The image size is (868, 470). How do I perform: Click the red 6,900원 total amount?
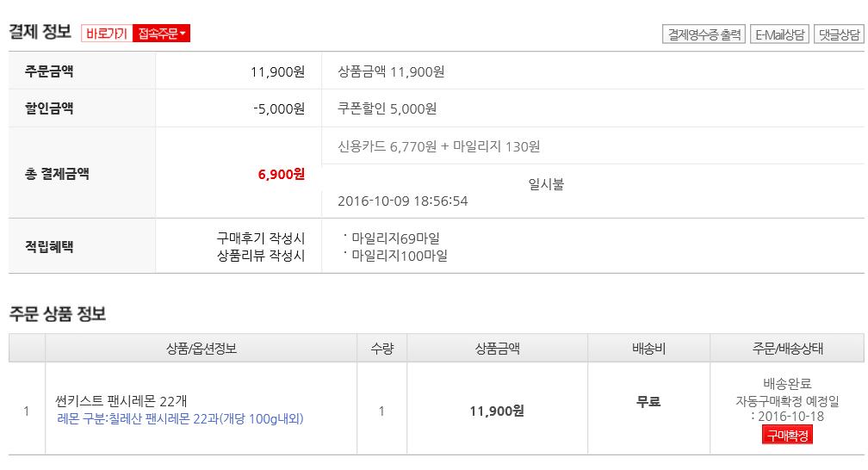[x=281, y=174]
